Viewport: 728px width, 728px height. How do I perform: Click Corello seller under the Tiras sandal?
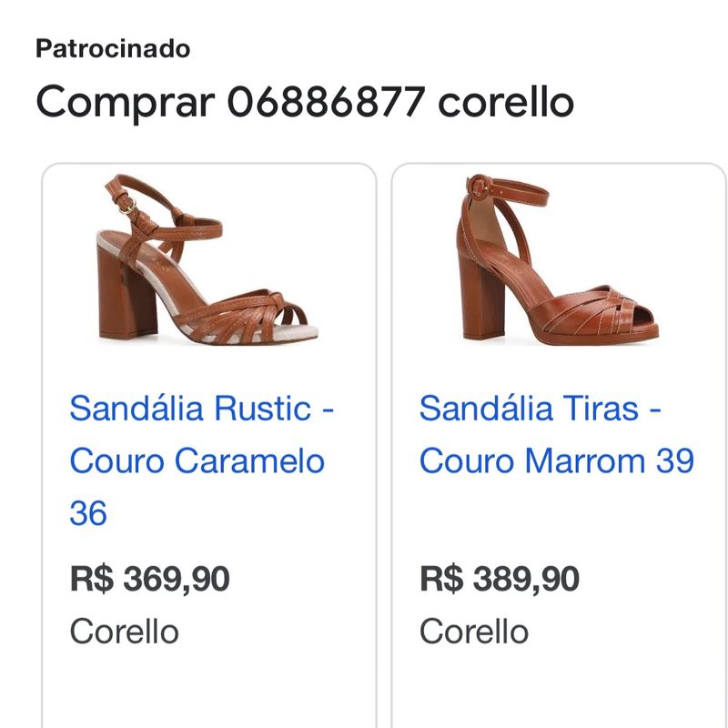point(474,632)
